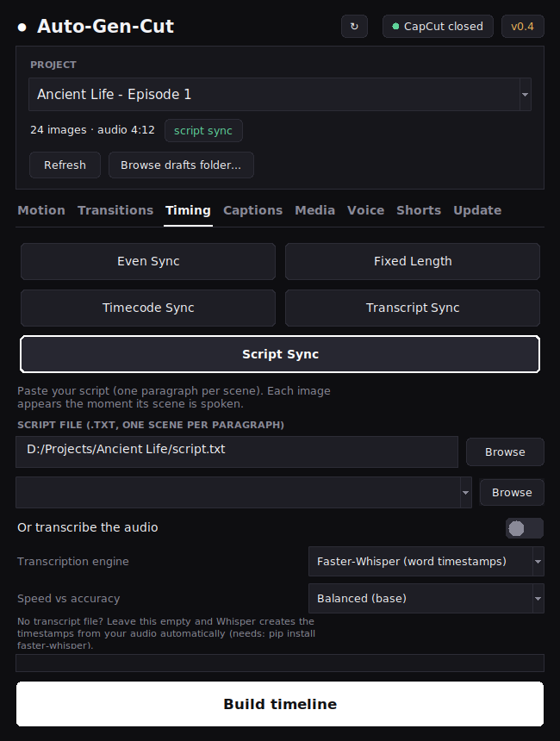
Task: Go to the Media tab
Action: (x=314, y=210)
